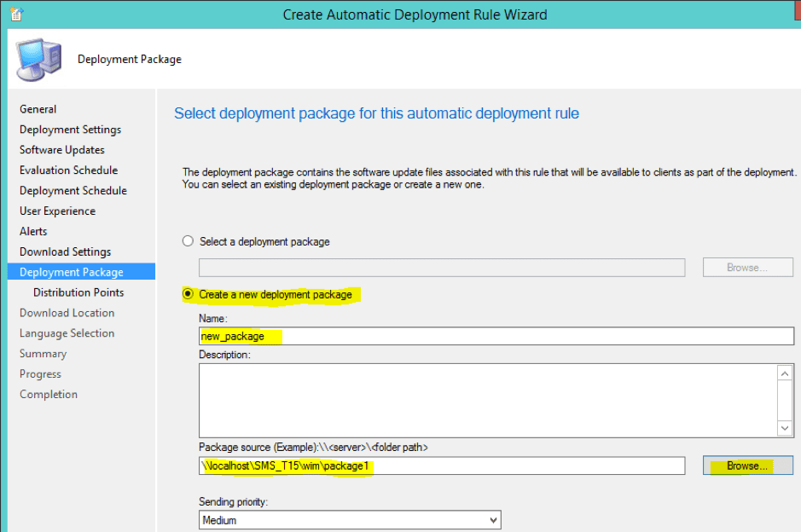
Task: Click the Language Selection step
Action: coord(67,332)
